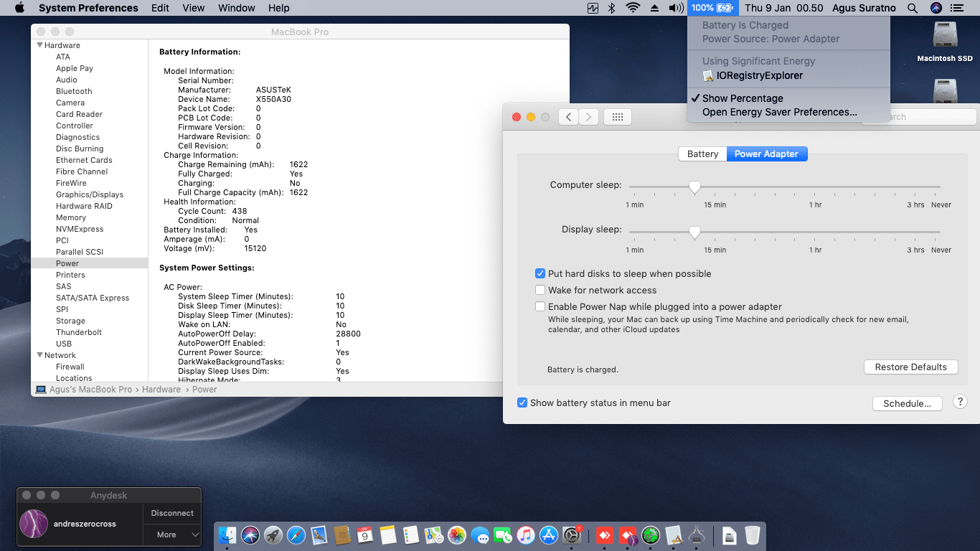Click the Show All grid icon

tap(617, 117)
